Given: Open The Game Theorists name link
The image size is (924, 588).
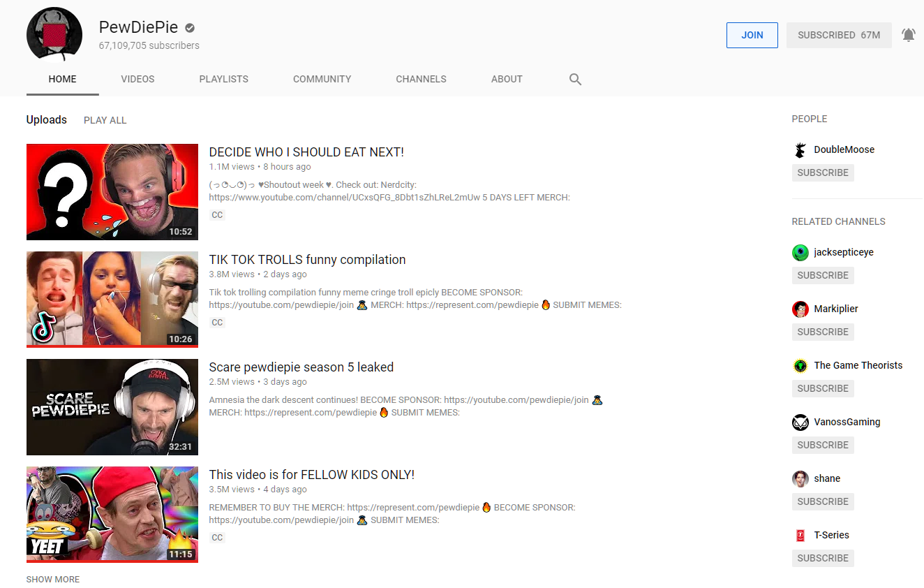Looking at the screenshot, I should tap(858, 365).
